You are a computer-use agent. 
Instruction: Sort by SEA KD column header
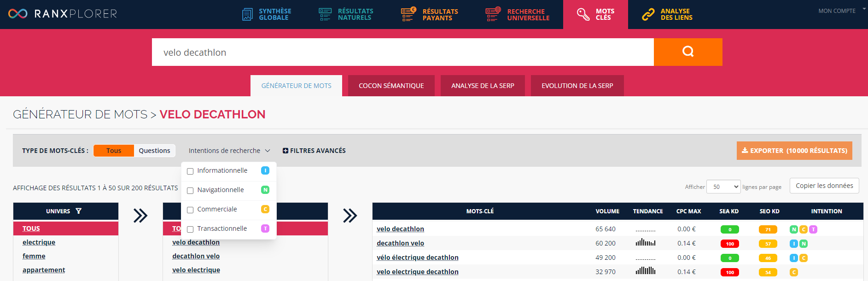(729, 211)
